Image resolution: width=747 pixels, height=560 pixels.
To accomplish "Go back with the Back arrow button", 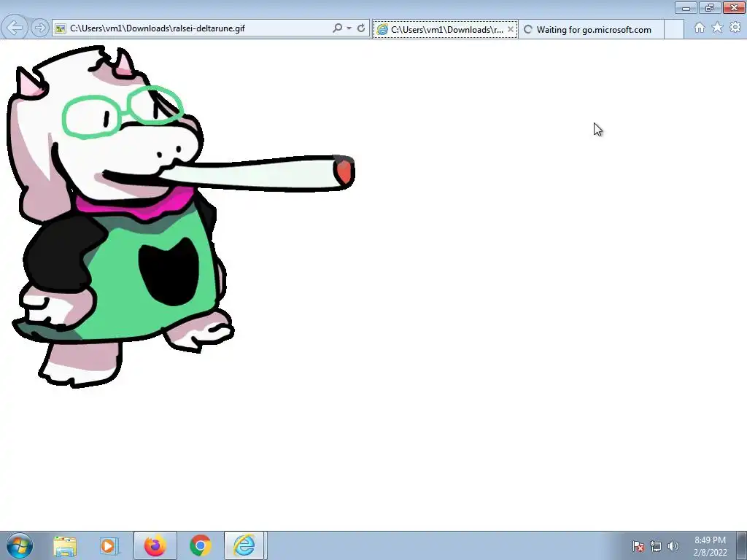I will [x=13, y=28].
